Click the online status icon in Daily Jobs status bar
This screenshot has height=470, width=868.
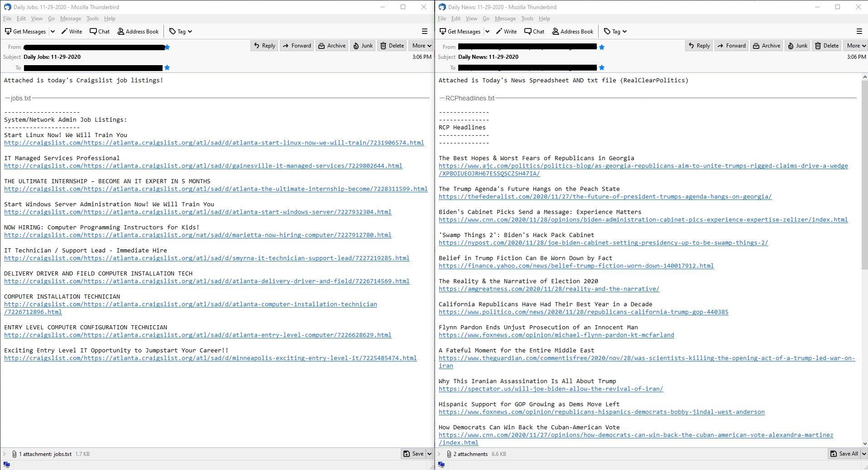[6, 465]
